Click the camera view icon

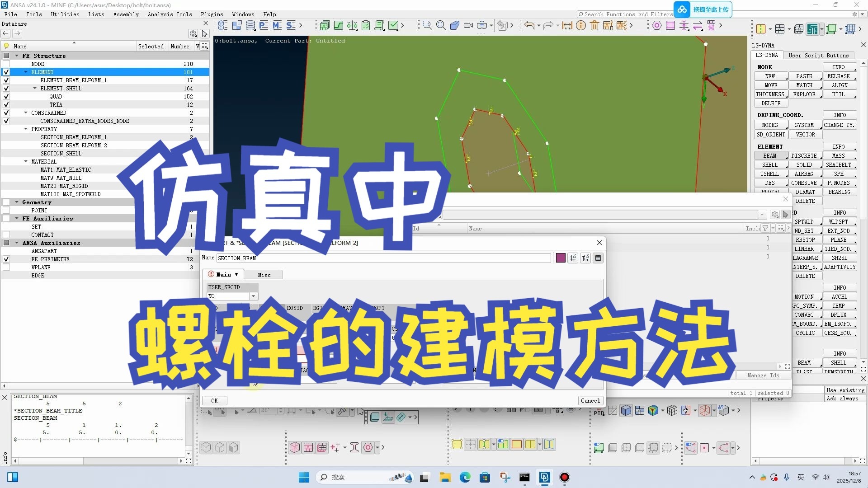(x=468, y=26)
